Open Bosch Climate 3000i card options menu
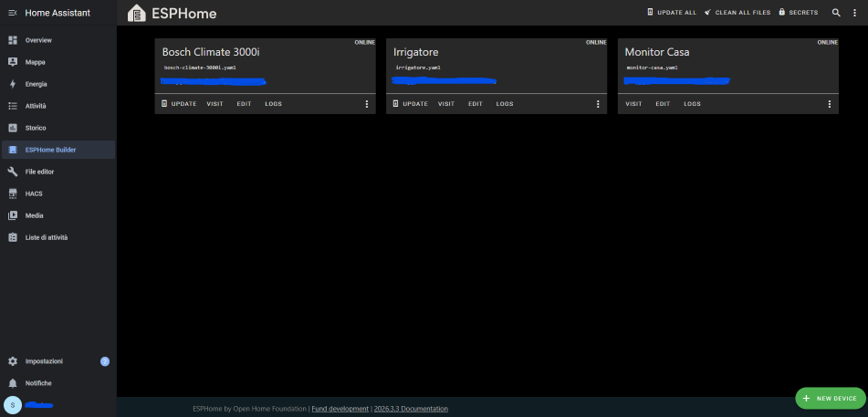868x417 pixels. [x=367, y=104]
